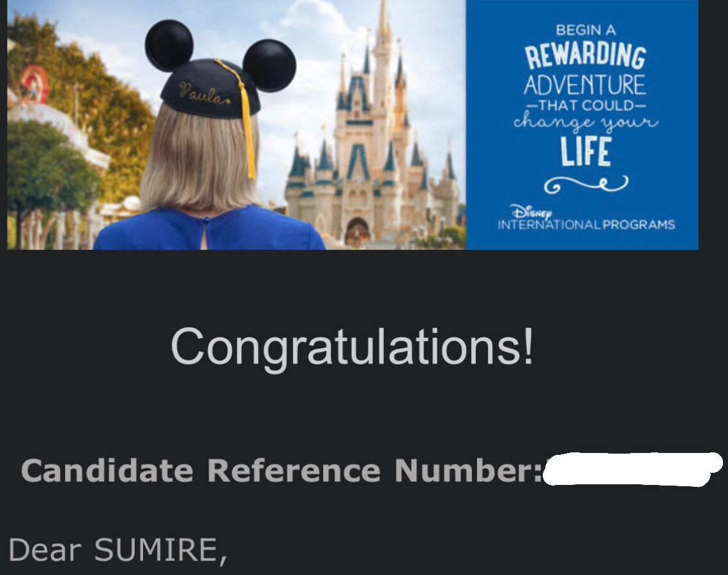Click the Dear SUMIRE greeting text
This screenshot has height=575, width=728.
point(118,550)
